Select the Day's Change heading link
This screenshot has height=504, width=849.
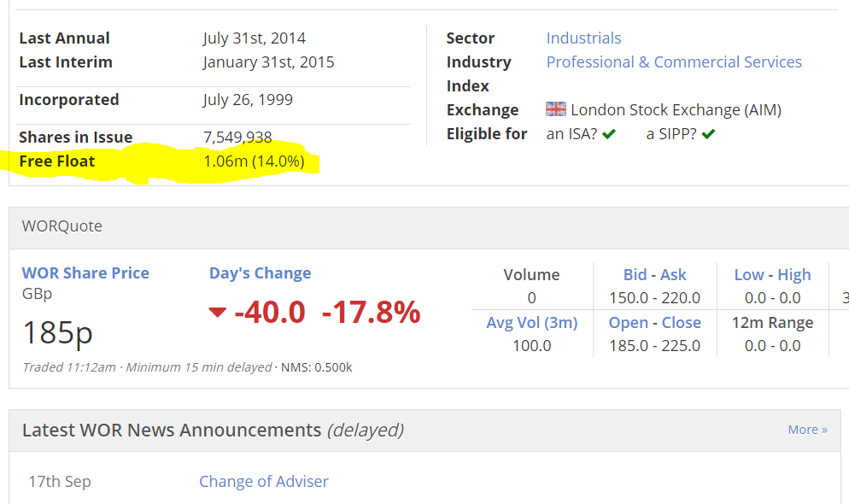[260, 273]
